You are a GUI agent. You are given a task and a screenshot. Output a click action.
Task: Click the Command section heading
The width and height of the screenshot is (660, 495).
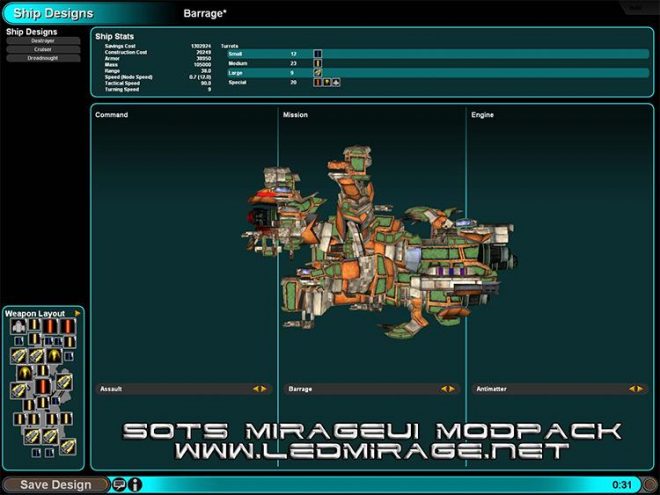112,114
